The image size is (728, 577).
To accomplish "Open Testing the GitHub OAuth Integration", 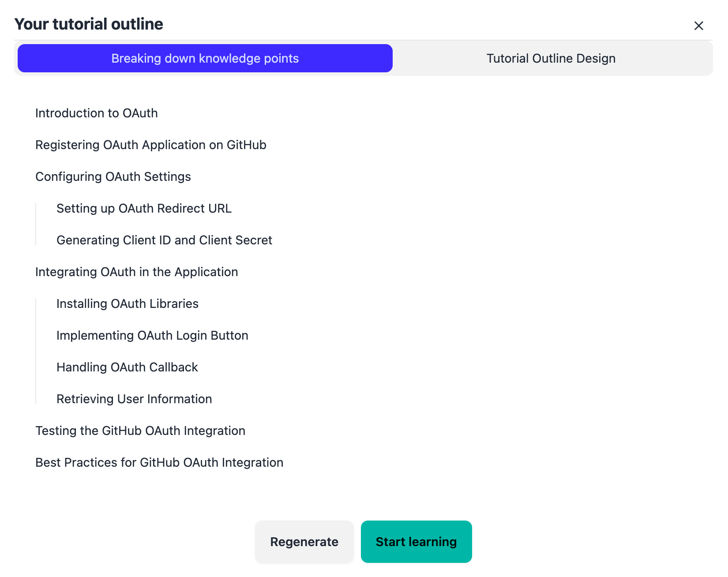I will coord(140,431).
